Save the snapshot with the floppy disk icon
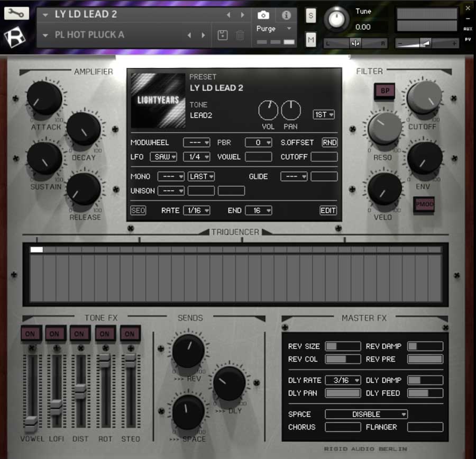 pos(223,35)
